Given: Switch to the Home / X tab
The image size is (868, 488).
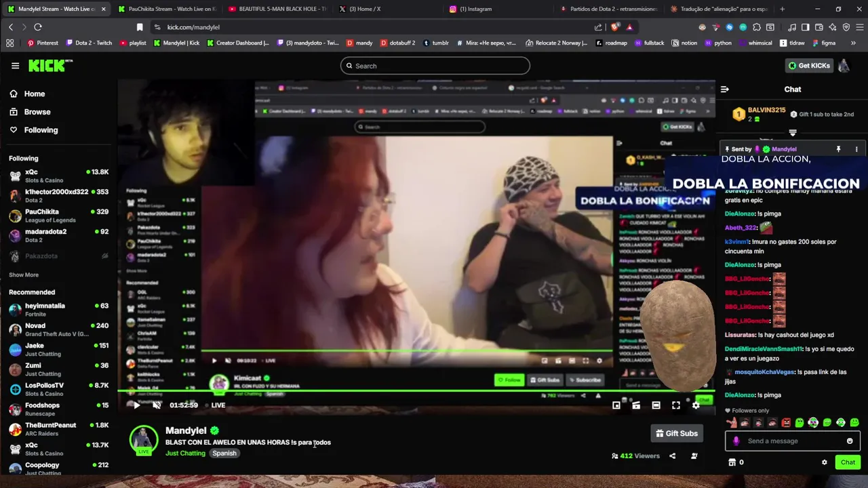Looking at the screenshot, I should [387, 9].
